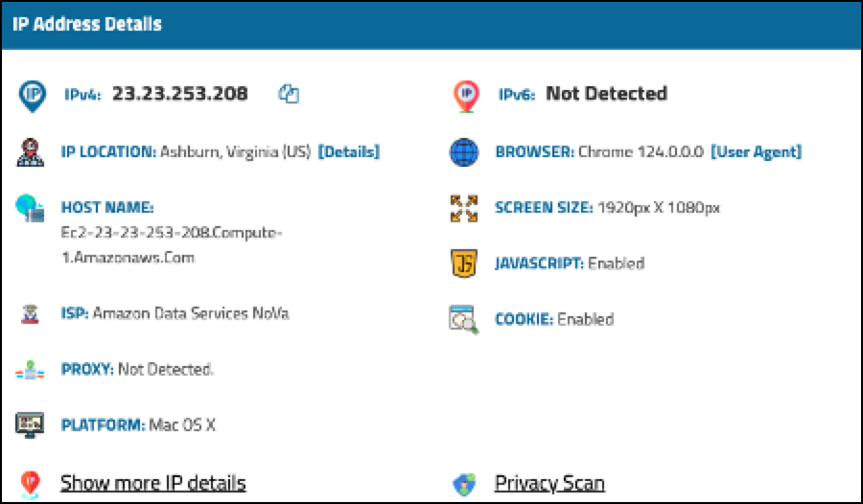
Task: Click the ISP icon
Action: (31, 313)
